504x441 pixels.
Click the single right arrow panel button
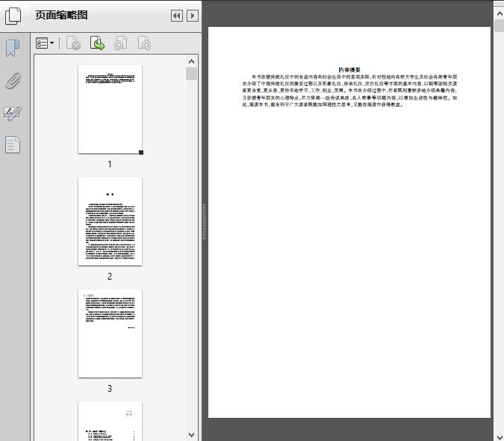193,16
